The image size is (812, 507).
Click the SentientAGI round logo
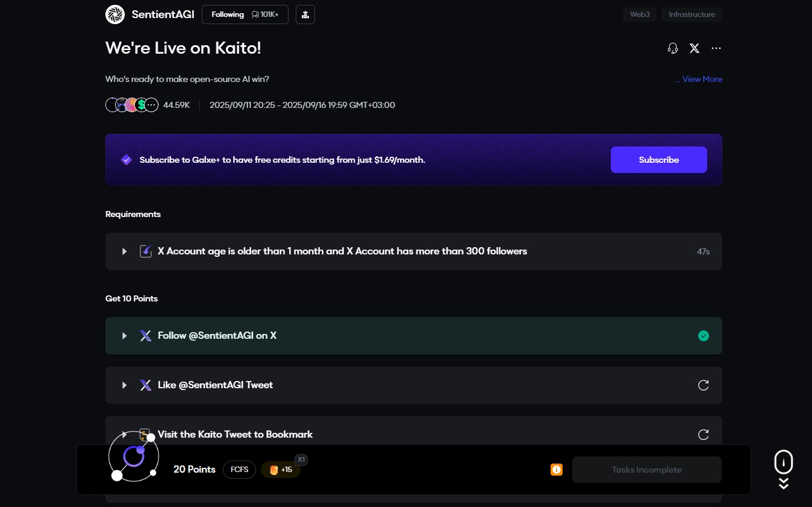pyautogui.click(x=115, y=14)
